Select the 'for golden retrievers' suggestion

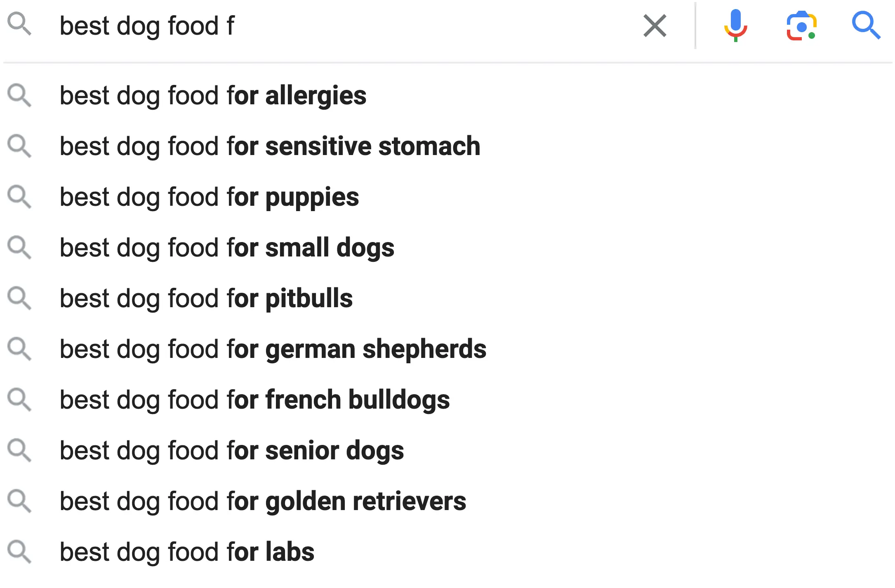tap(263, 501)
